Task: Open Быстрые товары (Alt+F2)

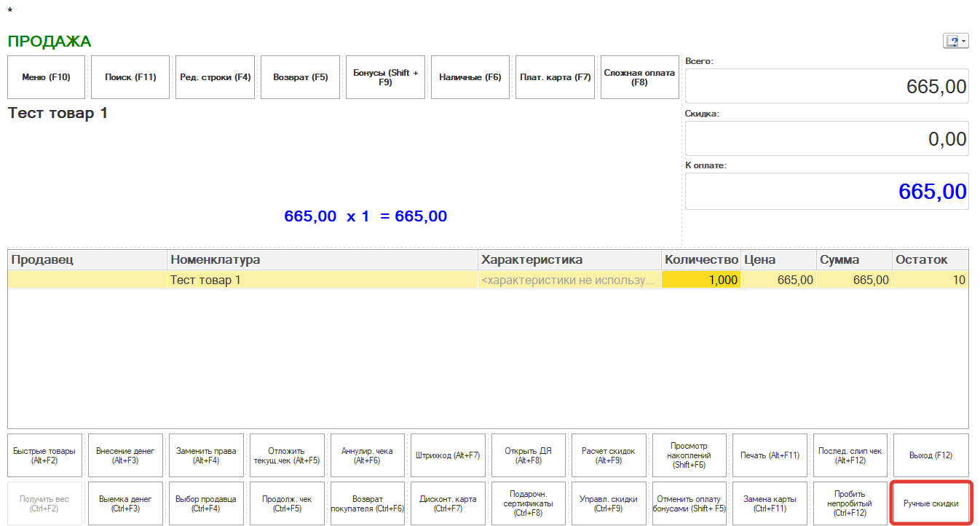Action: pos(45,456)
